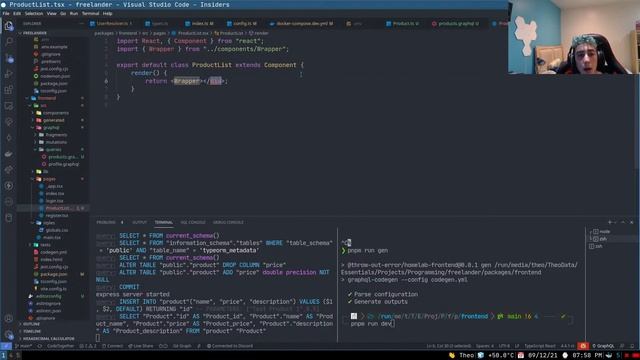640x360 pixels.
Task: Show the Output panel tab
Action: 139,222
